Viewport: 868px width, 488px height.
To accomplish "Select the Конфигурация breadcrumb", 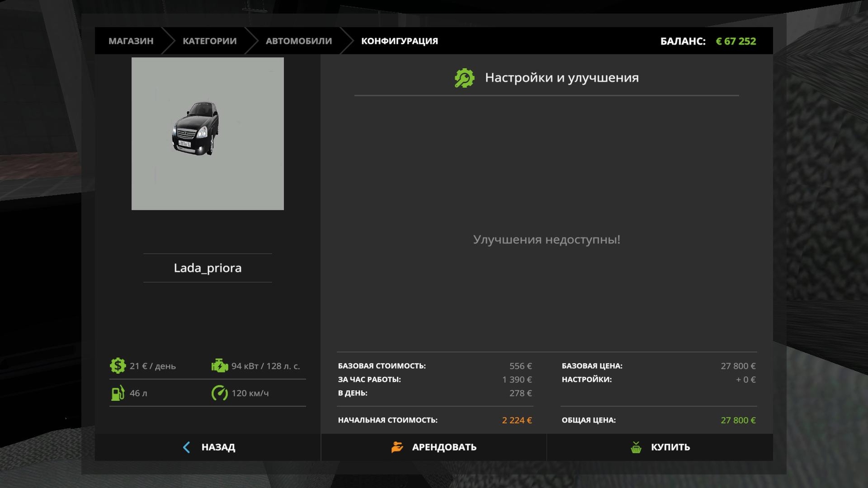I will 399,41.
